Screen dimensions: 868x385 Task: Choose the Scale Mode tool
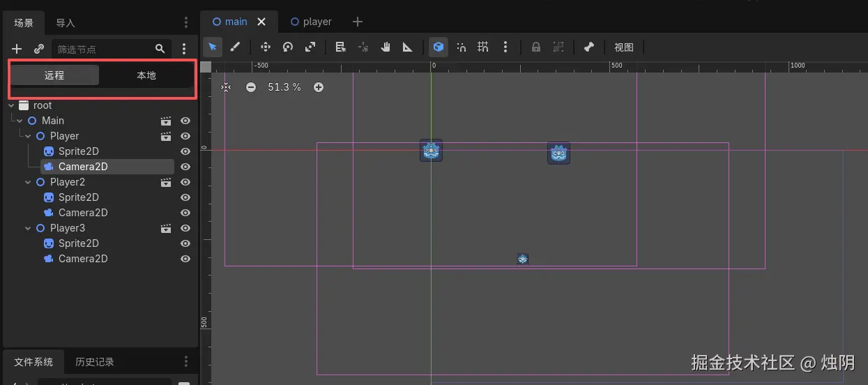310,47
